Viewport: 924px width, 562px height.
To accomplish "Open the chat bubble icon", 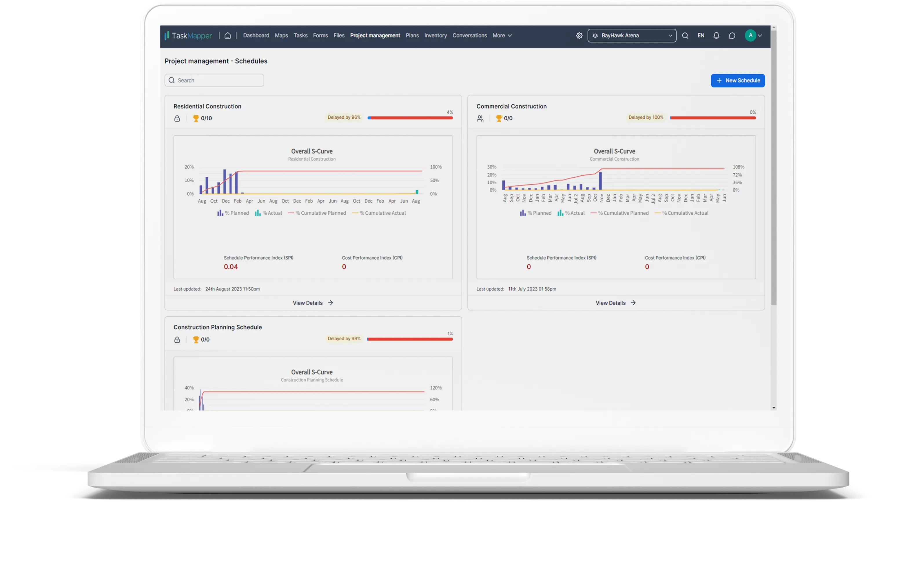I will click(x=732, y=36).
